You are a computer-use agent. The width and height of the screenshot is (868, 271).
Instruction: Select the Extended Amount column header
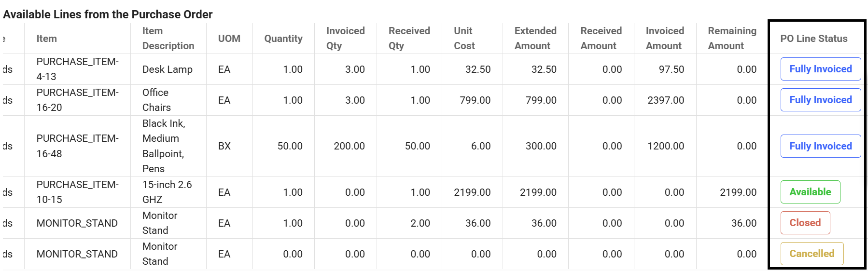(535, 39)
